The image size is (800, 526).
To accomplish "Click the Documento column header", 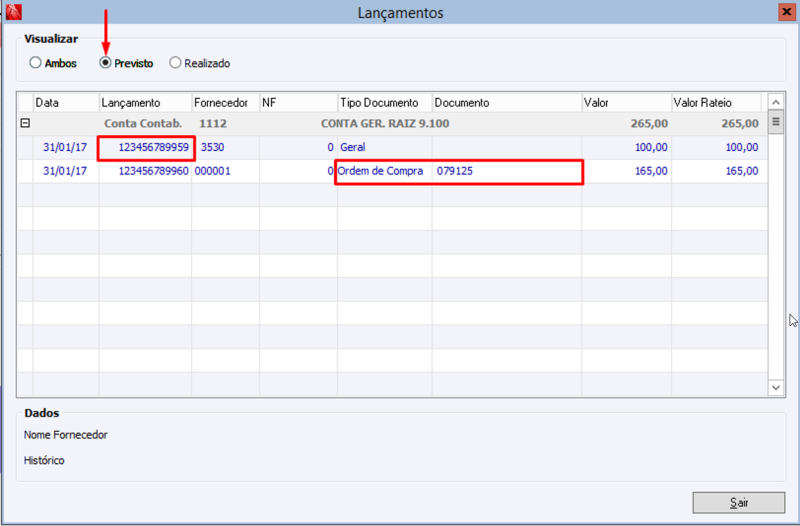I will point(507,103).
